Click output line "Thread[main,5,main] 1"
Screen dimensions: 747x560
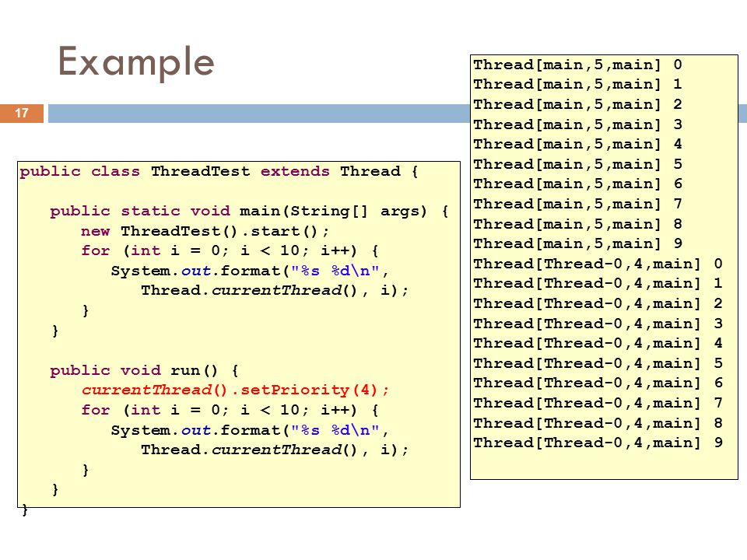click(x=578, y=84)
